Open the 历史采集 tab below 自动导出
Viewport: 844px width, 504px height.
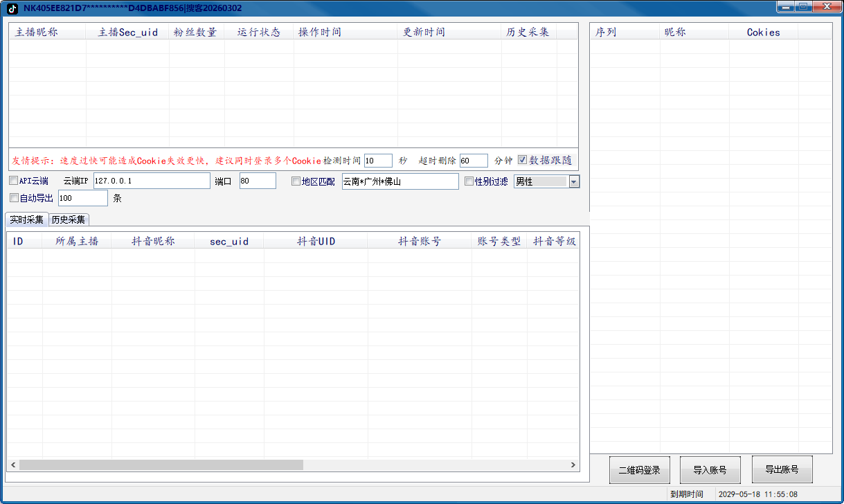tap(69, 219)
